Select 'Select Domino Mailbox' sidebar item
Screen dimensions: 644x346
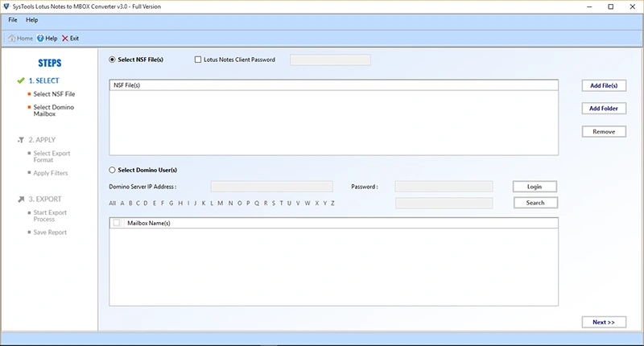point(54,110)
